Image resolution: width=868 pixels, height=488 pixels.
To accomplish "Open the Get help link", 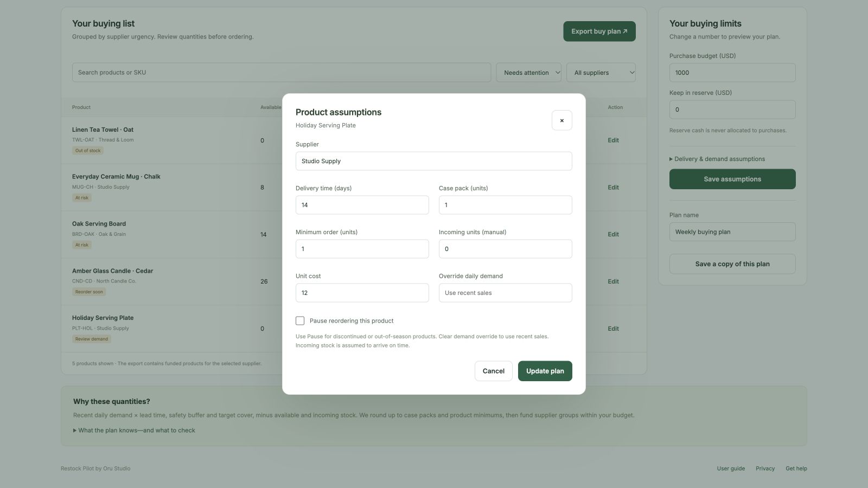I will (796, 468).
